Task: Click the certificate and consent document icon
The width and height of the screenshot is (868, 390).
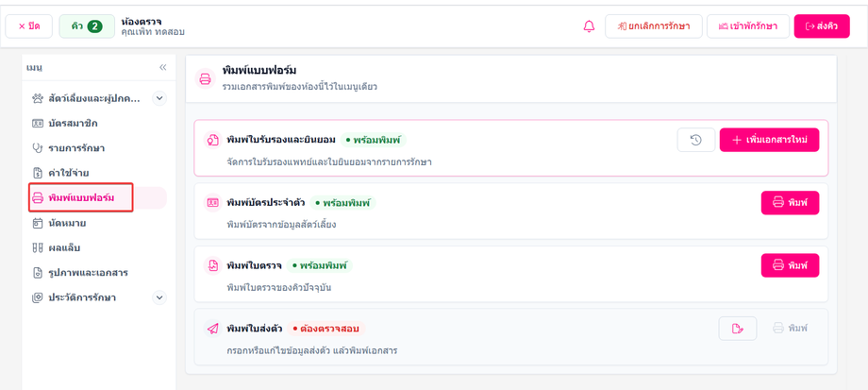Action: (x=212, y=140)
